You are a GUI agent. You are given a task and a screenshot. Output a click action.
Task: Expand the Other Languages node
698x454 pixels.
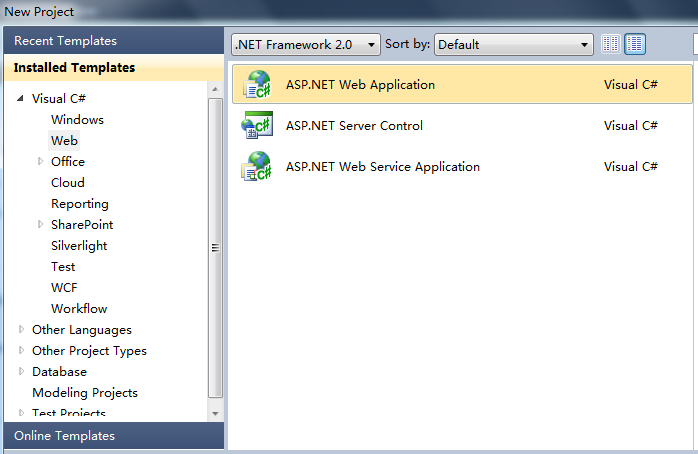22,330
